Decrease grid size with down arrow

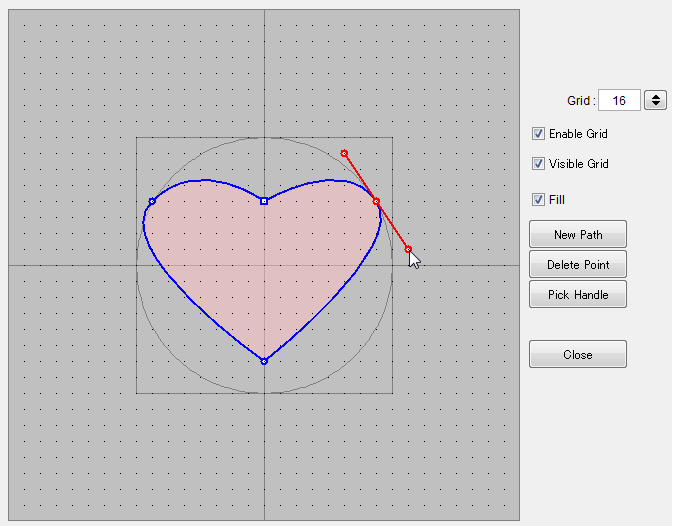point(655,104)
